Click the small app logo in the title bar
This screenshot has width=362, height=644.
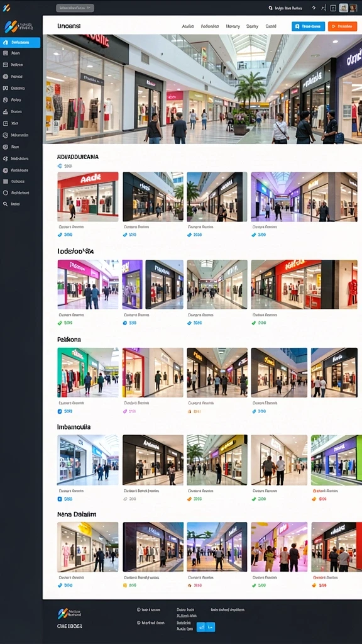[x=6, y=8]
